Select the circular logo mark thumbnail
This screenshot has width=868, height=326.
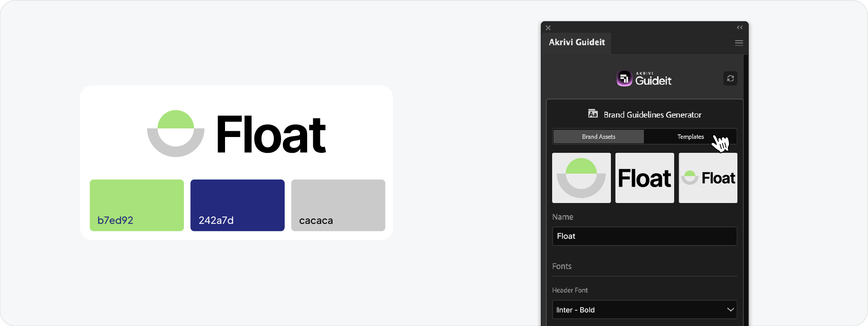click(x=581, y=177)
